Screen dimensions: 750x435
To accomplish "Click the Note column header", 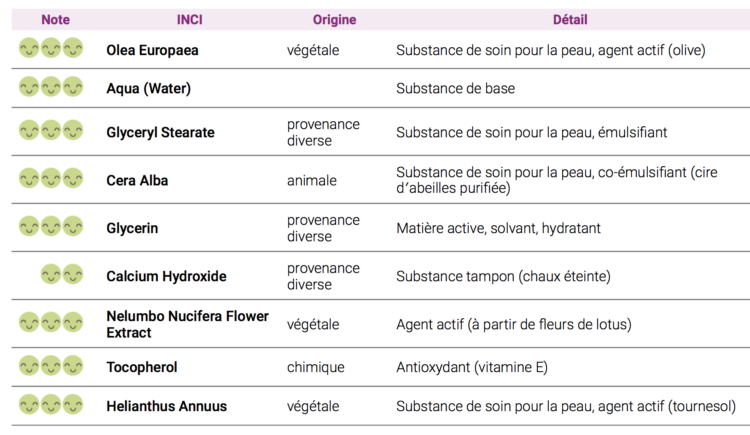I will 56,20.
